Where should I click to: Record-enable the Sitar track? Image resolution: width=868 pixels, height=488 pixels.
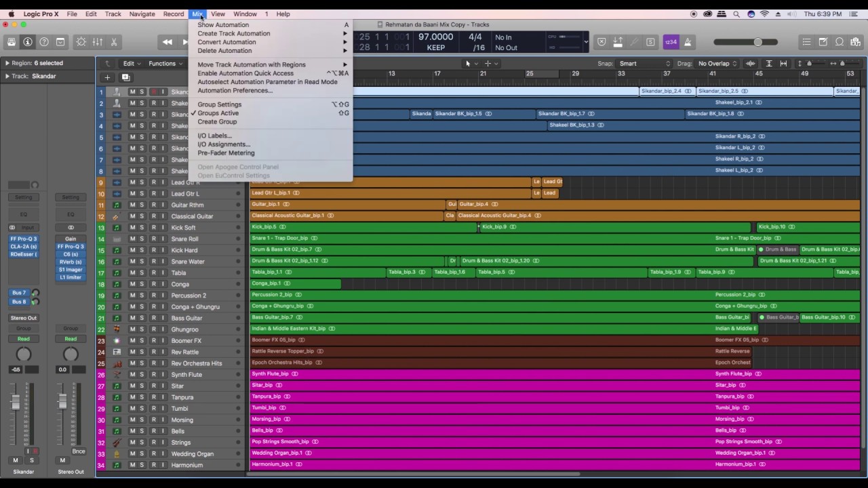153,386
